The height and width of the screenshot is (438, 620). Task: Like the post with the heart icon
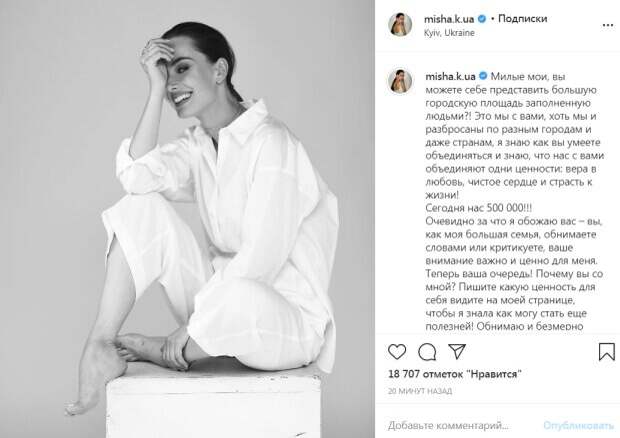click(x=397, y=351)
